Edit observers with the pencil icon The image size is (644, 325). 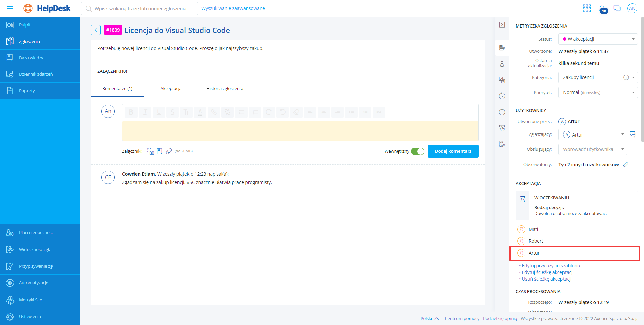pyautogui.click(x=625, y=165)
